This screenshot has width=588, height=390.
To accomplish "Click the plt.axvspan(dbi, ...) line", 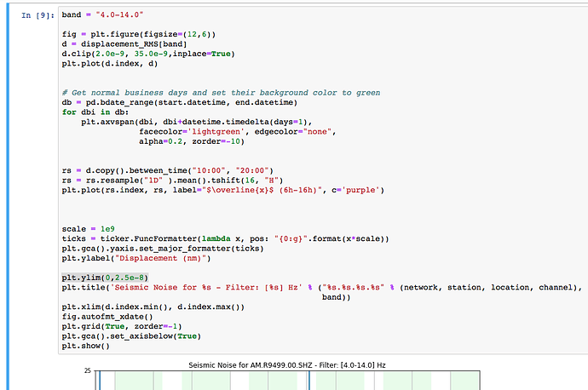I will [197, 122].
